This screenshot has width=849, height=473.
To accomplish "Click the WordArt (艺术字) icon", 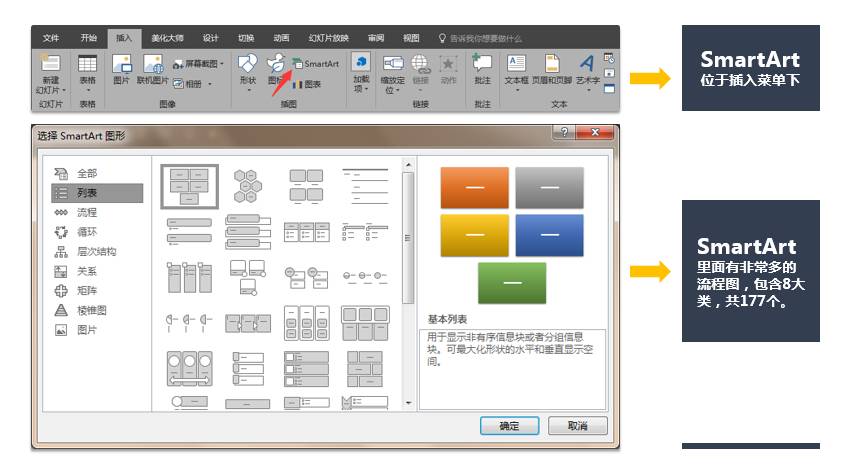I will click(x=587, y=63).
